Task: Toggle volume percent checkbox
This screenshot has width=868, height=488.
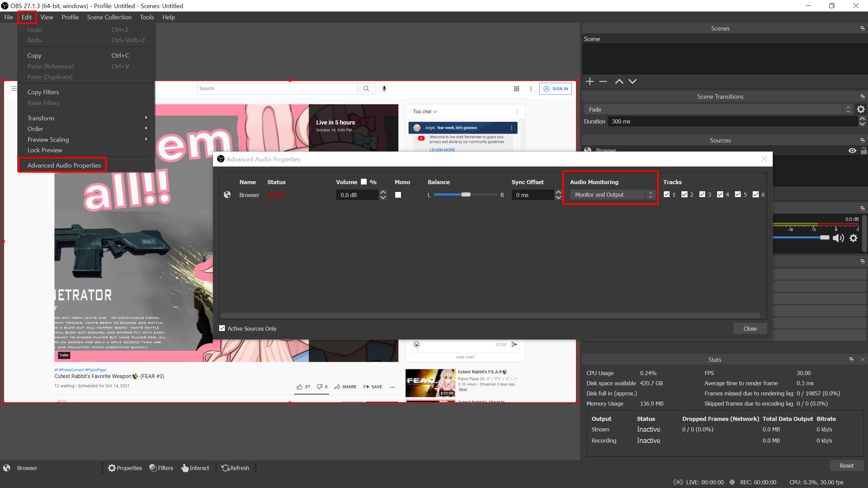Action: (x=364, y=182)
